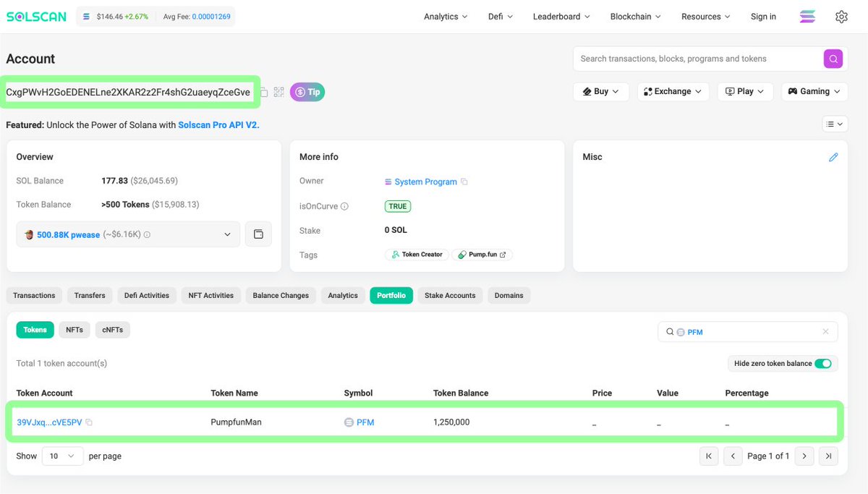
Task: Show the address QR code
Action: point(279,92)
